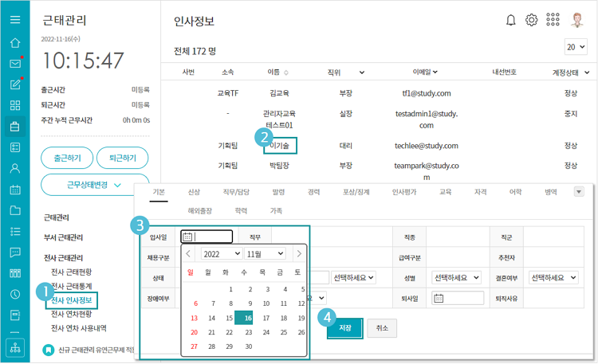Click the notification bell icon
The height and width of the screenshot is (364, 598).
point(511,21)
